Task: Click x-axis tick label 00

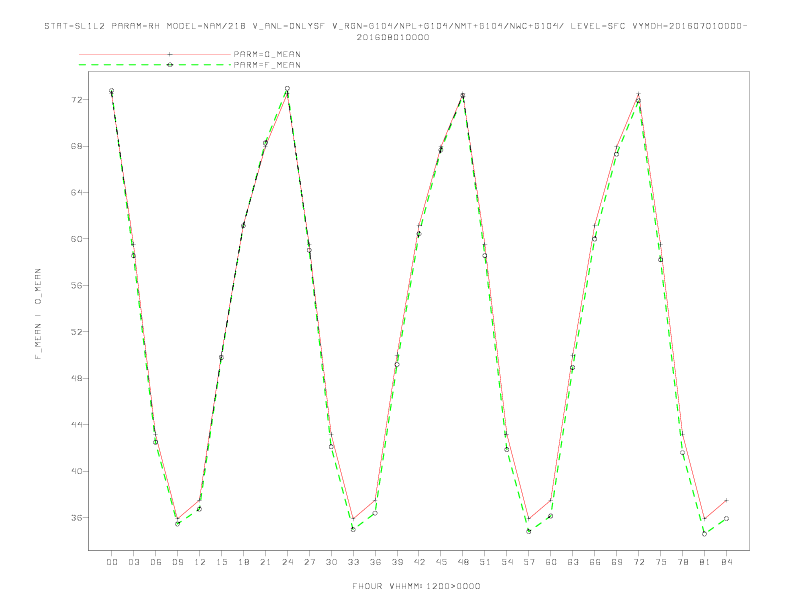Action: tap(112, 562)
